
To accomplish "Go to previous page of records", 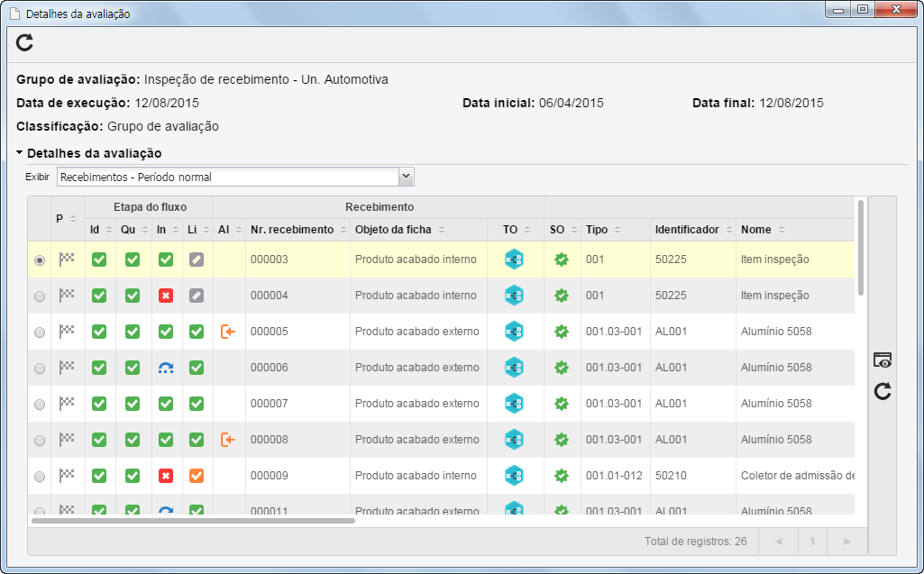I will click(x=779, y=542).
